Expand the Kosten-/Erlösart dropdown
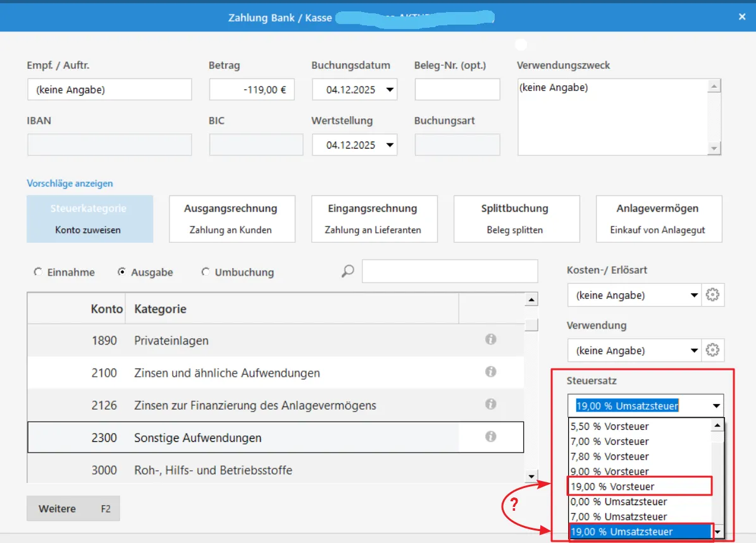Viewport: 756px width, 543px height. (694, 295)
